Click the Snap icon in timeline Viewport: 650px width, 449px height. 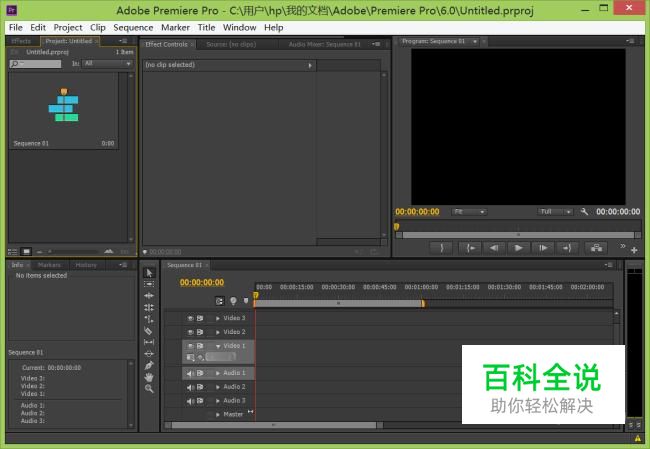point(220,300)
